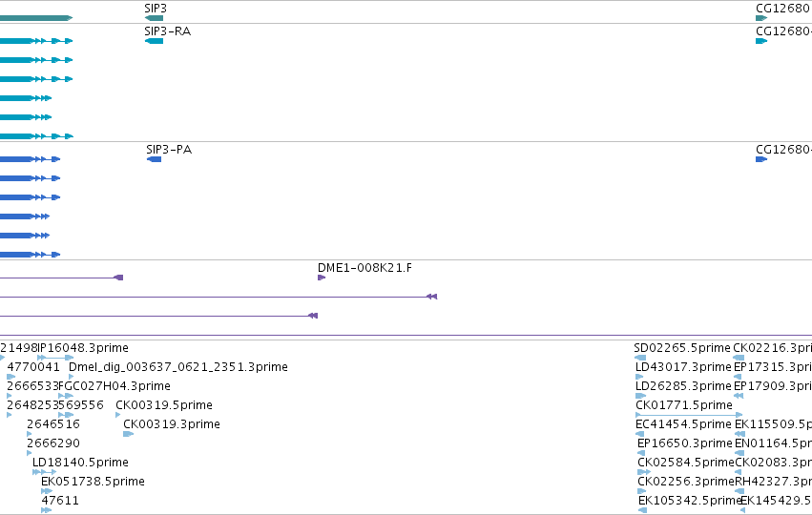This screenshot has width=812, height=515.
Task: Select the EP16650.3prime label
Action: click(x=684, y=443)
